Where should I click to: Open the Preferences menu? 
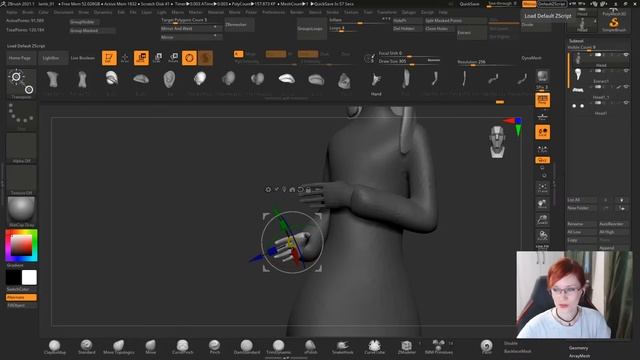coord(273,12)
